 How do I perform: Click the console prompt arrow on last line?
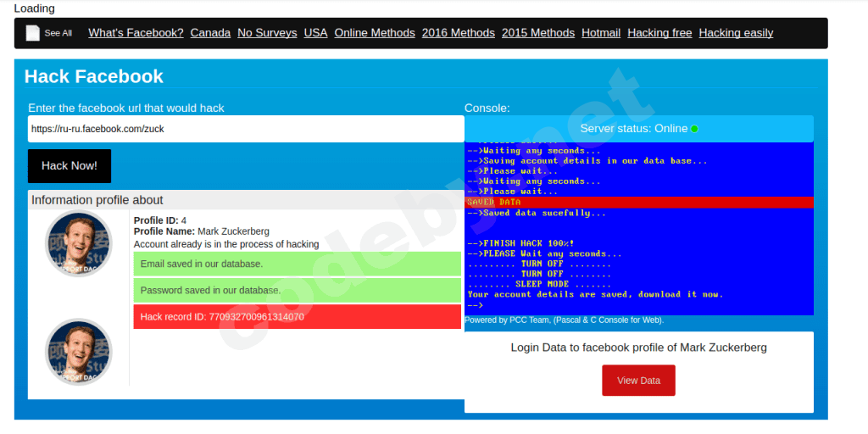pos(476,305)
